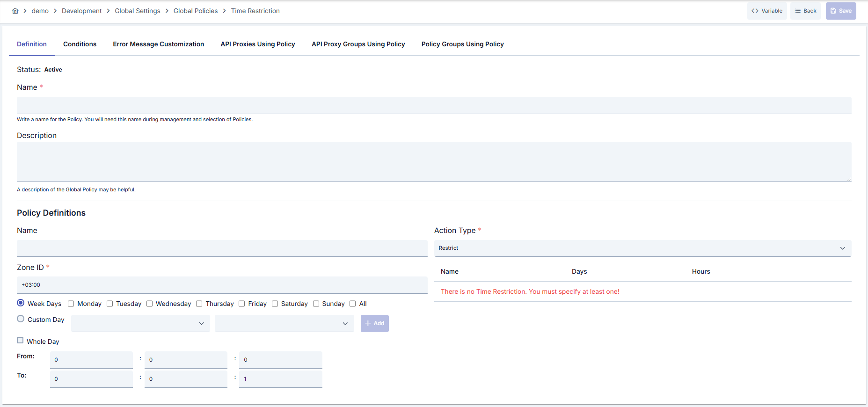Expand the first Custom Day dropdown
The image size is (868, 407).
click(140, 323)
